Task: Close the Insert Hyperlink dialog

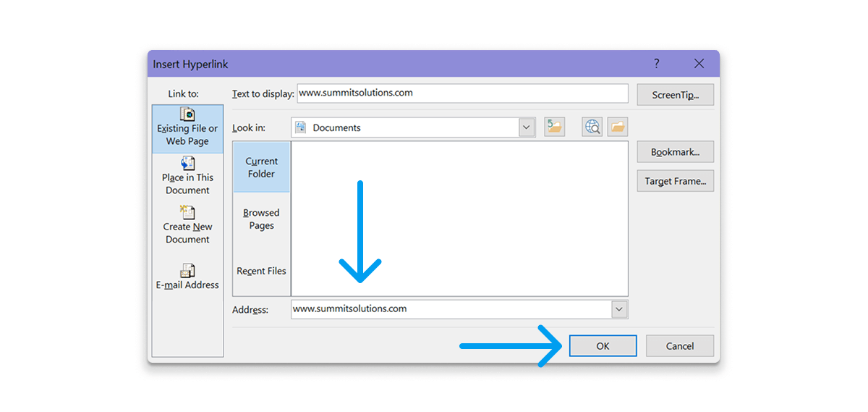Action: [699, 64]
